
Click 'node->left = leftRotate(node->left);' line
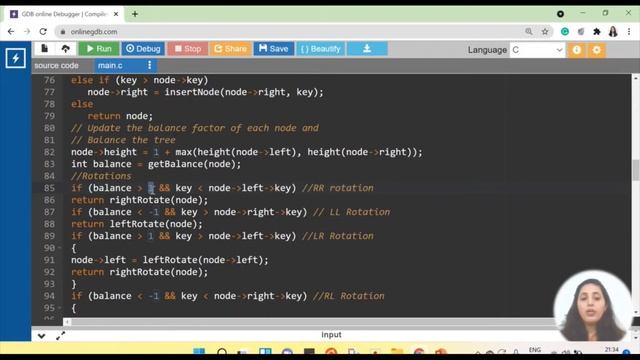170,260
